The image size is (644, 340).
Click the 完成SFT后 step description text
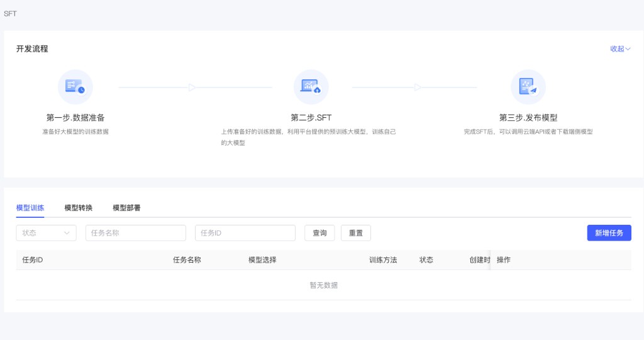tap(528, 132)
